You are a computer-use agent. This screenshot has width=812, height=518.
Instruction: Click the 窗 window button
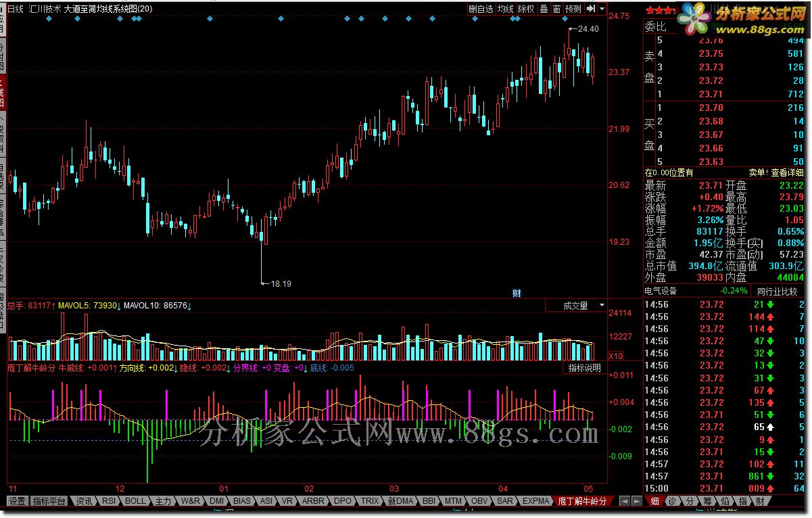(556, 9)
